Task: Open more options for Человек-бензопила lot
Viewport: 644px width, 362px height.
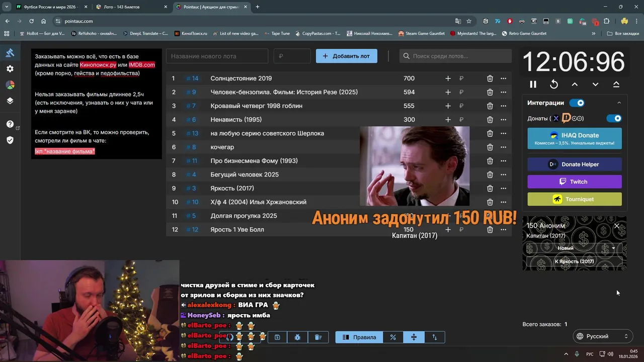Action: click(x=503, y=92)
